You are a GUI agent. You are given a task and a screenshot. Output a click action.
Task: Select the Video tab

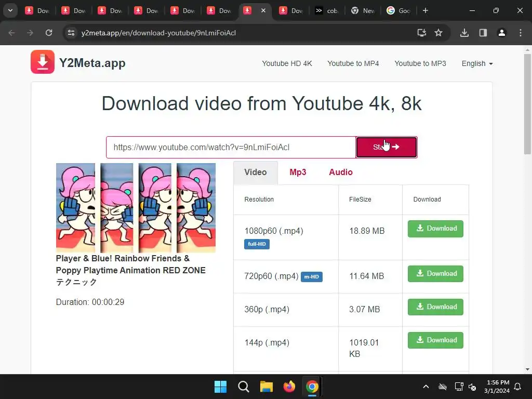click(256, 172)
